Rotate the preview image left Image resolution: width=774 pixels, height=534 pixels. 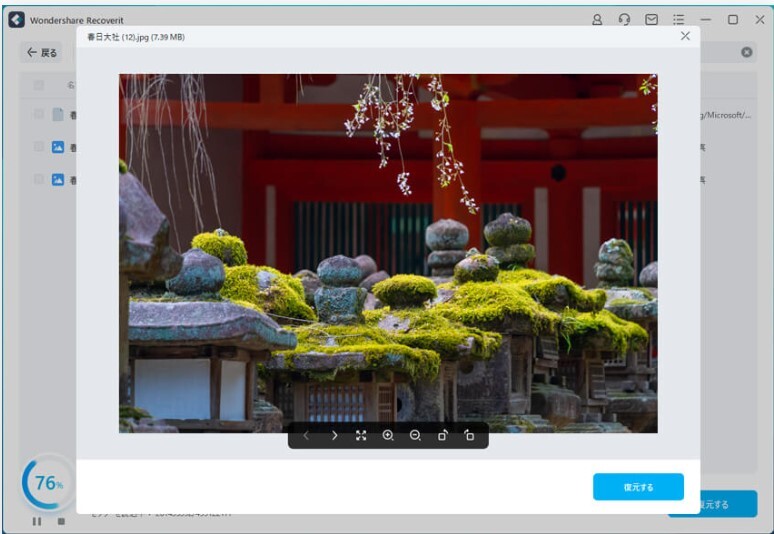(442, 436)
